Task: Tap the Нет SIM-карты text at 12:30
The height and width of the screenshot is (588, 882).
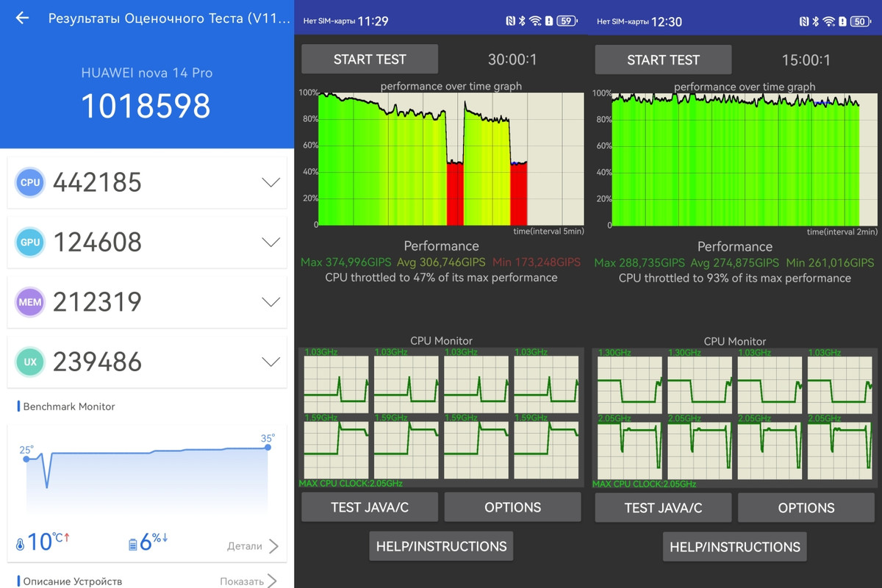Action: (623, 21)
